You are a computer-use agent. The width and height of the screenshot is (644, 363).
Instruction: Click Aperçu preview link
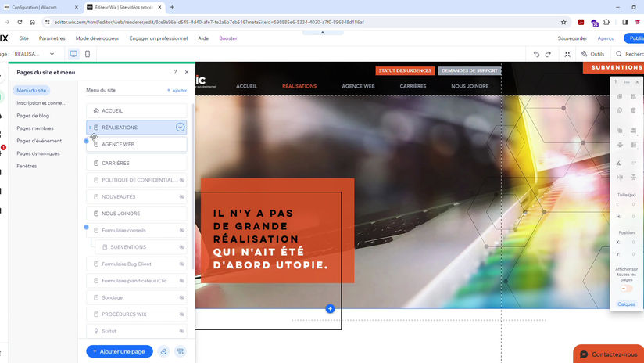pyautogui.click(x=606, y=38)
